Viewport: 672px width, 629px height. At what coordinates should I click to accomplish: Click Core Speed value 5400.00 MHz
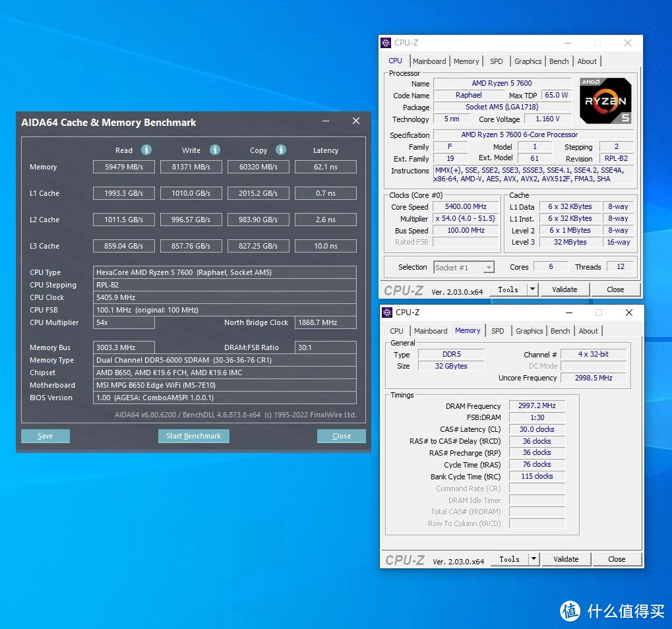466,206
